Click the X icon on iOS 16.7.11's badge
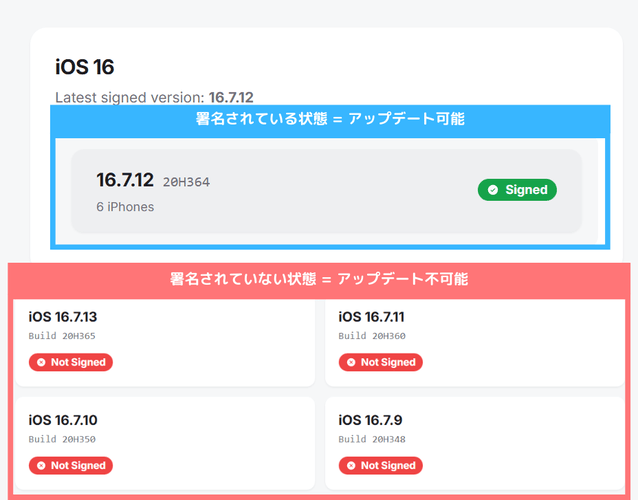The image size is (638, 500). pyautogui.click(x=351, y=362)
